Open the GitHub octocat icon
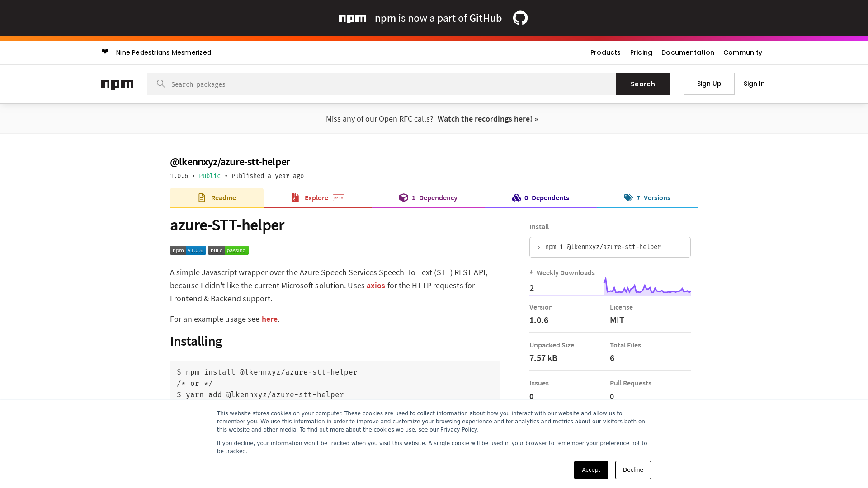This screenshot has height=488, width=868. (x=520, y=18)
